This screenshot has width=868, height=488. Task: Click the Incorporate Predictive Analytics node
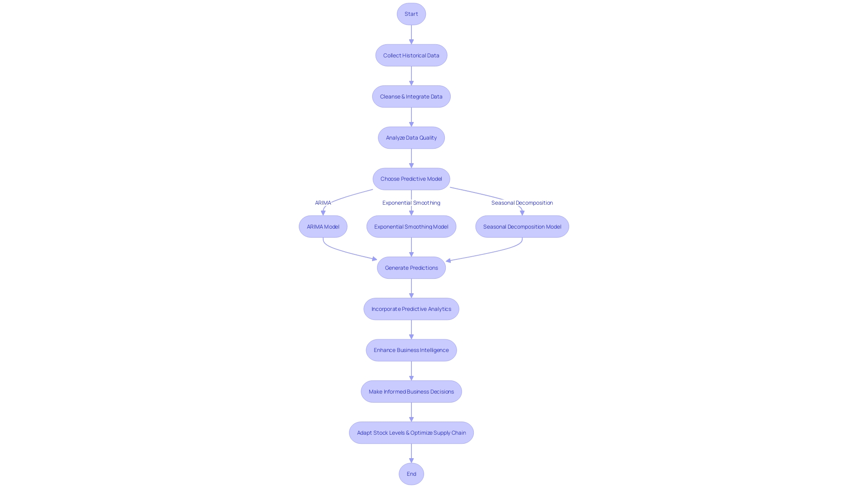411,309
